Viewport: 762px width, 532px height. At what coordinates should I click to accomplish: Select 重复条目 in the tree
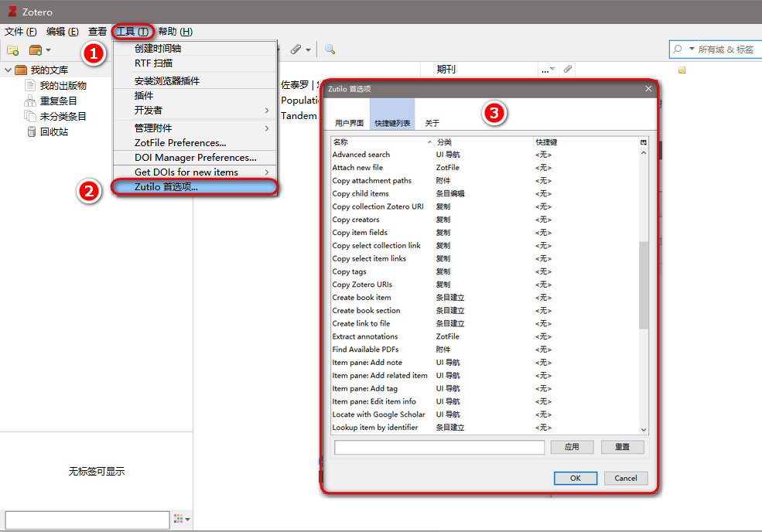pos(58,101)
